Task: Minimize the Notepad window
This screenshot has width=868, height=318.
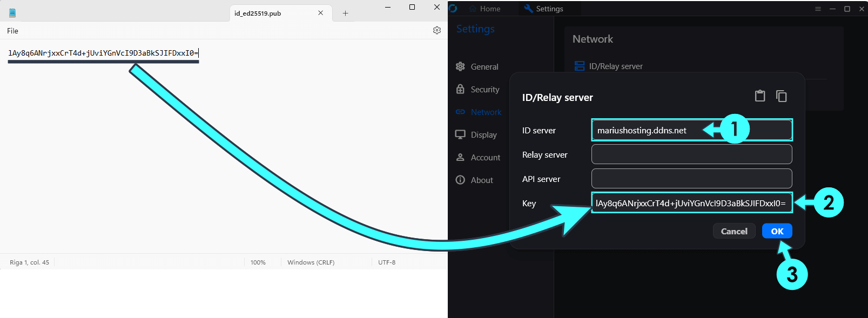Action: [388, 7]
